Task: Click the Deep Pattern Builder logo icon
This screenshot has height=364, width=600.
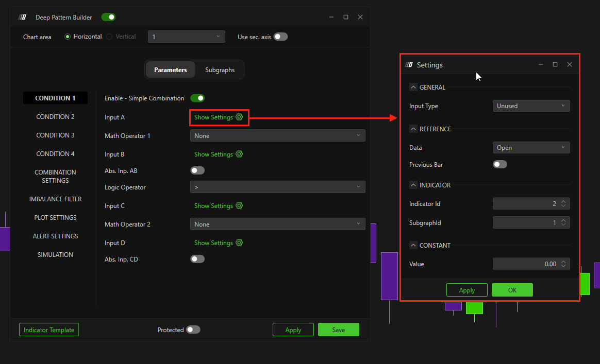Action: pyautogui.click(x=23, y=18)
